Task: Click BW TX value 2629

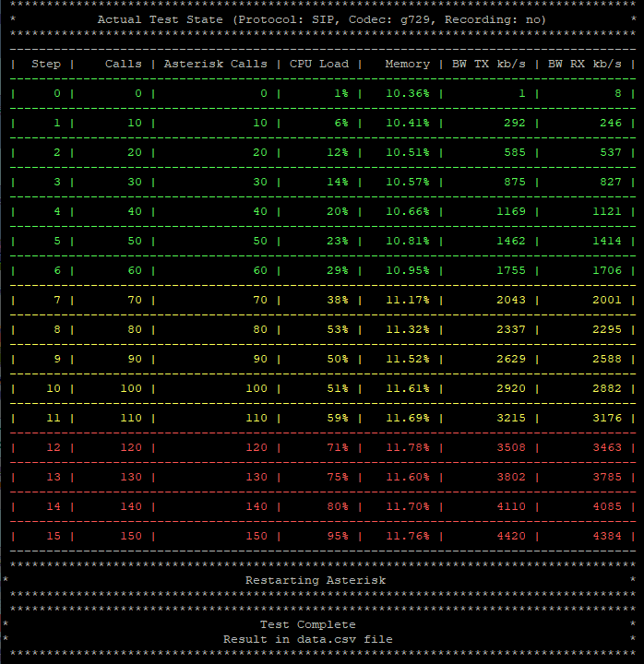Action: tap(511, 359)
